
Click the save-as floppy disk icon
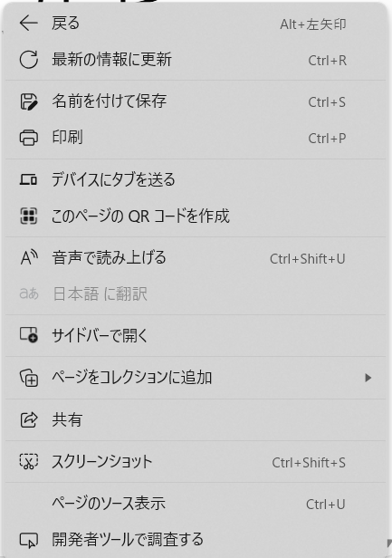tap(28, 101)
